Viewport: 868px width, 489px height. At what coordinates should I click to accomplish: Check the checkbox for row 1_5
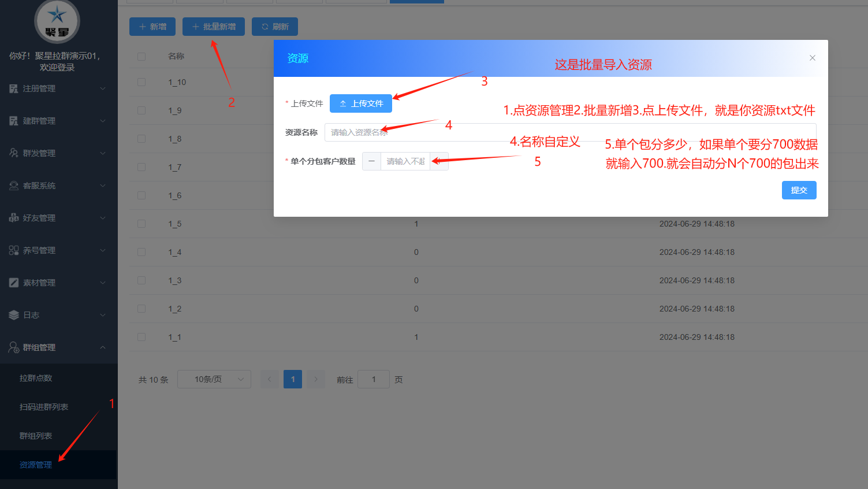click(x=141, y=224)
